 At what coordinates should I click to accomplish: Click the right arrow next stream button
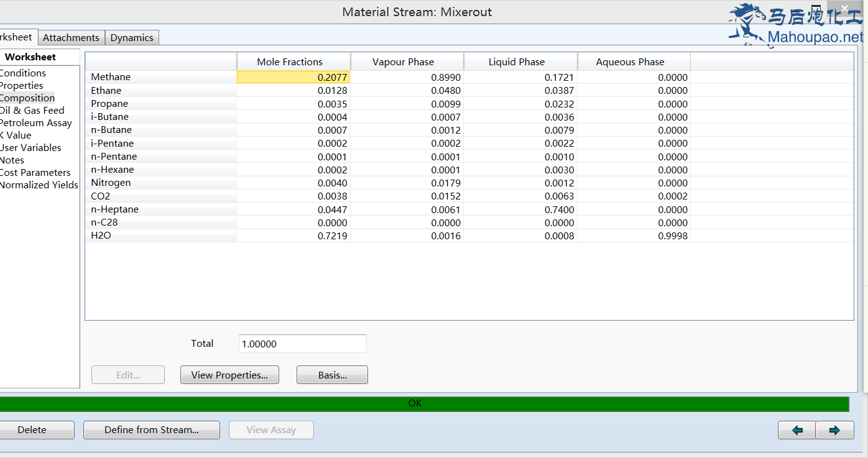tap(834, 430)
